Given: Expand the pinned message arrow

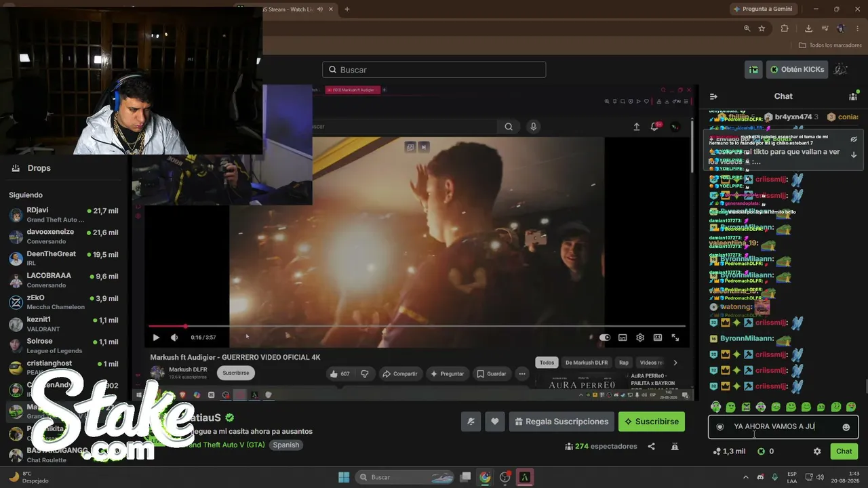Looking at the screenshot, I should click(x=854, y=155).
